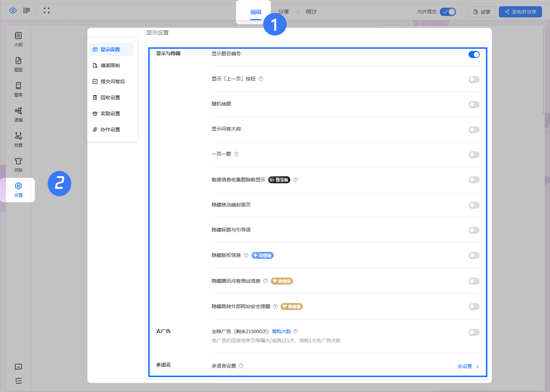Viewport: 550px width, 392px height.
Task: Click the 尊享版 crown badge
Action: coord(279,180)
